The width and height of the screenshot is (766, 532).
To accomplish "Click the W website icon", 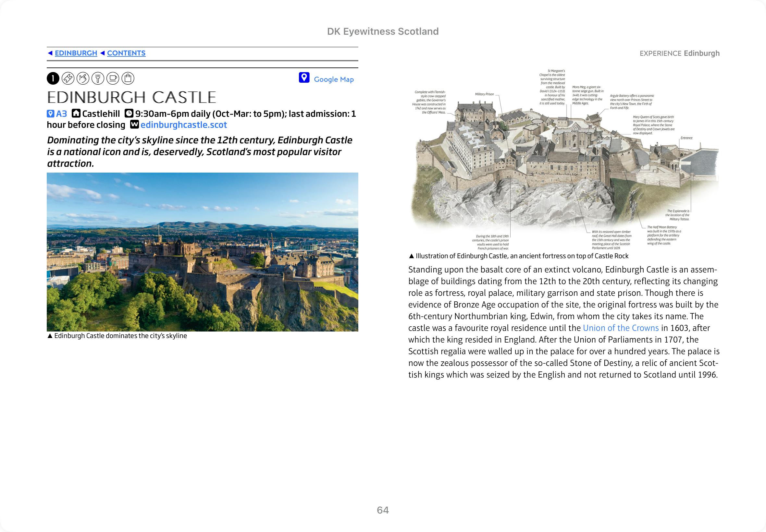I will [134, 125].
